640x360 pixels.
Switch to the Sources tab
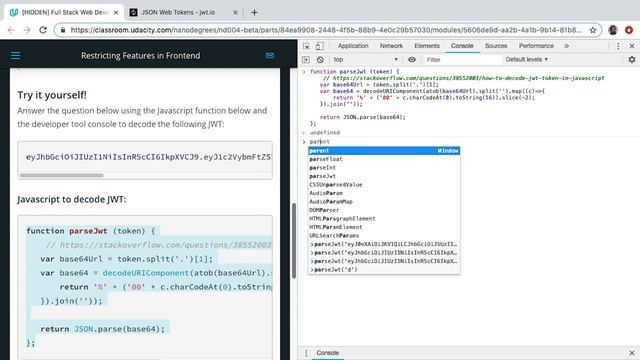[x=496, y=46]
